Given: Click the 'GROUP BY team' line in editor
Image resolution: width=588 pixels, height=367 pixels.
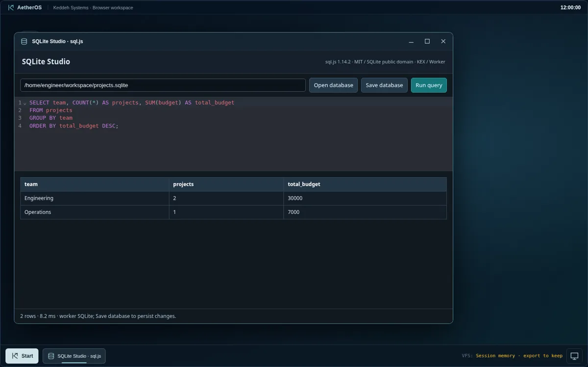Looking at the screenshot, I should [x=51, y=118].
